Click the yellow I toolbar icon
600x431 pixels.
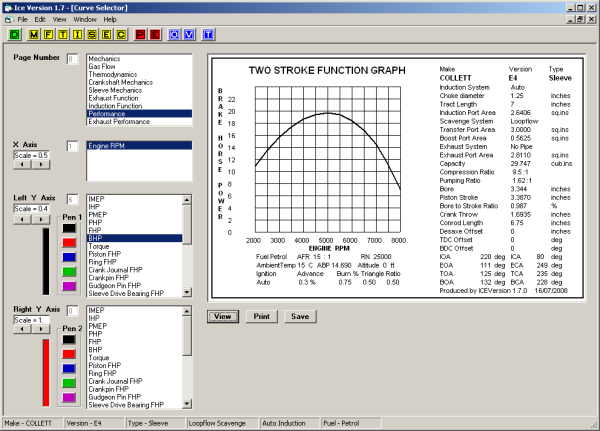click(78, 35)
